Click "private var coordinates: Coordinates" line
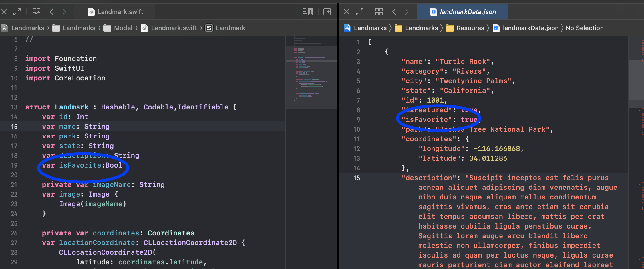644x269 pixels. (x=118, y=233)
